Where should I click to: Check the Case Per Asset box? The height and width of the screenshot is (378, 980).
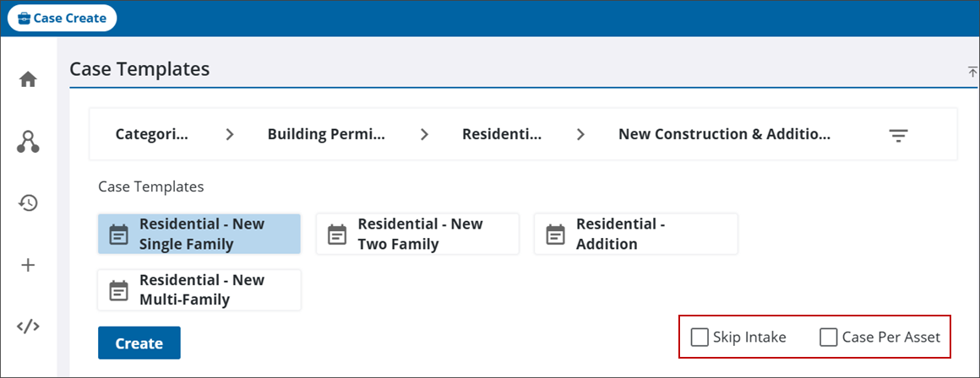(x=828, y=337)
